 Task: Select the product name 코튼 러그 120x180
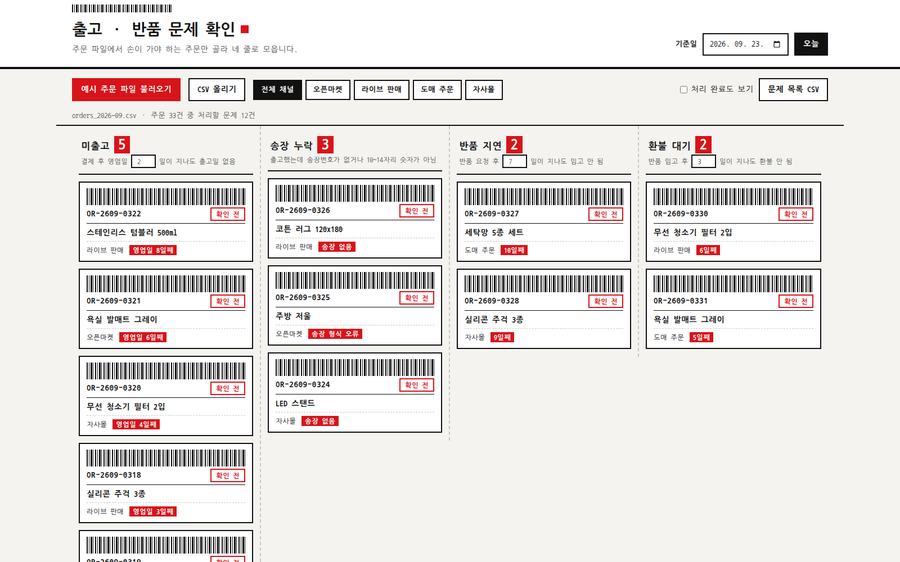[x=309, y=229]
